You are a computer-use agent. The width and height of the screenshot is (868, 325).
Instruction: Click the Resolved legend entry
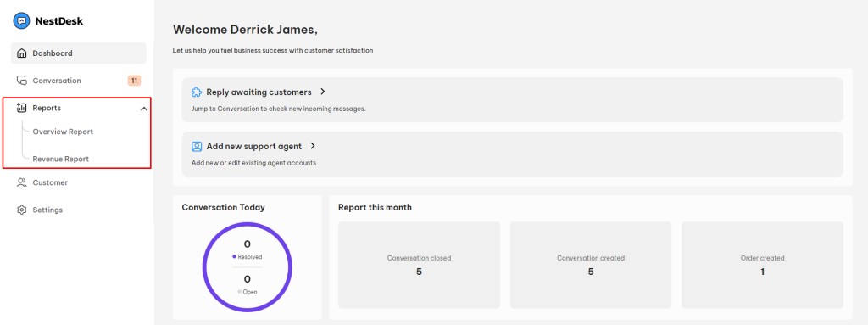[x=248, y=257]
